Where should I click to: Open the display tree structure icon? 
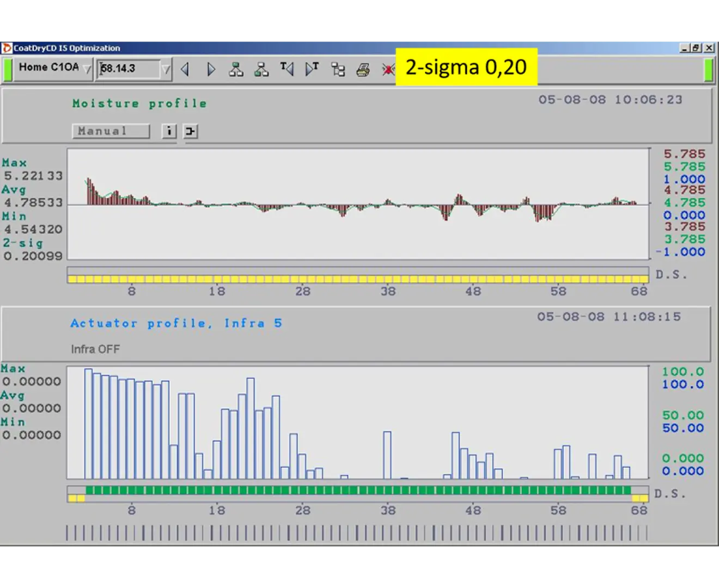tap(338, 70)
